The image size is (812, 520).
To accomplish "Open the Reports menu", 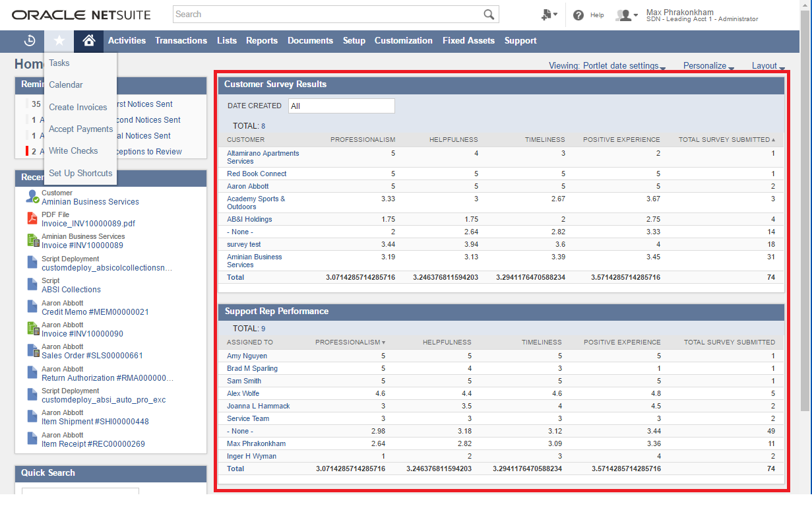I will click(262, 41).
